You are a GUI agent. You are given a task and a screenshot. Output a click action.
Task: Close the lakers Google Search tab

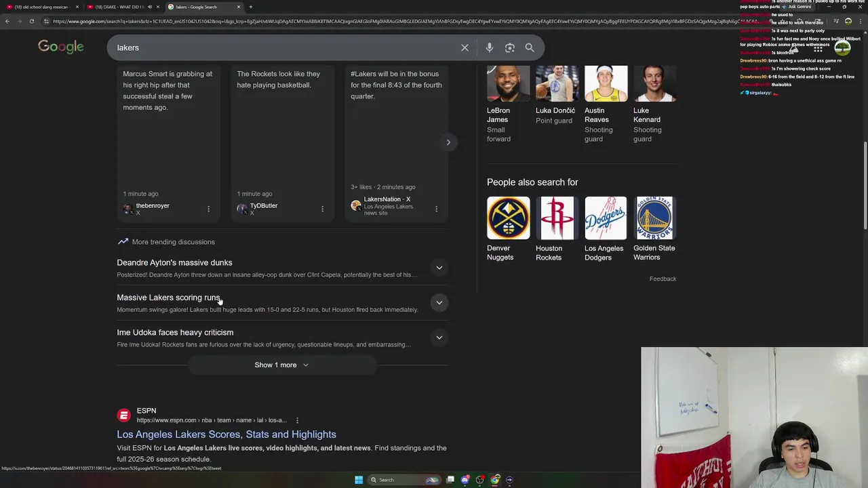click(238, 7)
